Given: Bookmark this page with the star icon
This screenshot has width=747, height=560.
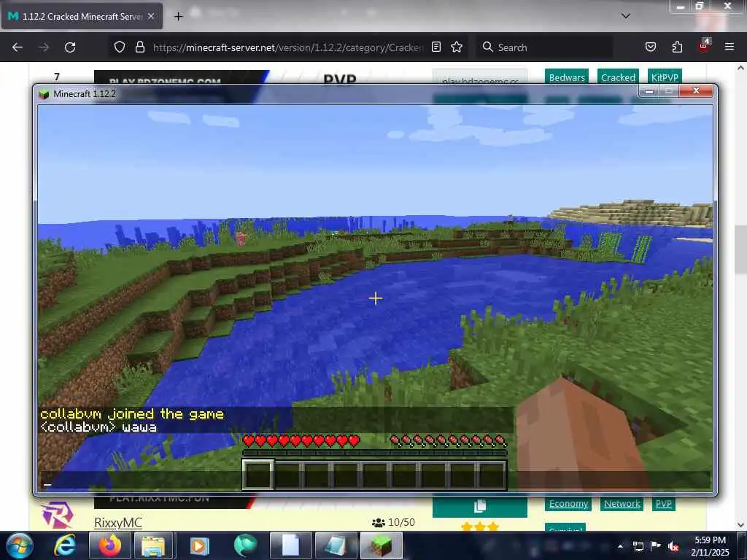Looking at the screenshot, I should tap(457, 47).
